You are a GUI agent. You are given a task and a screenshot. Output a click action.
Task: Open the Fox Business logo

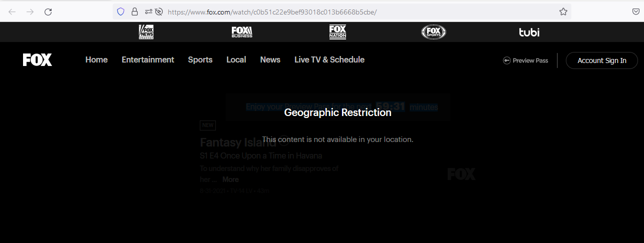[x=242, y=32]
